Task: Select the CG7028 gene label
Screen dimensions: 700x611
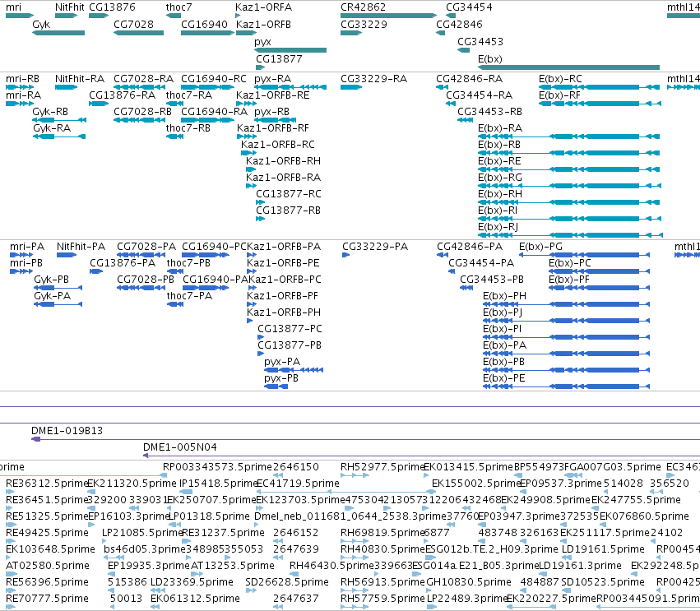Action: click(133, 25)
